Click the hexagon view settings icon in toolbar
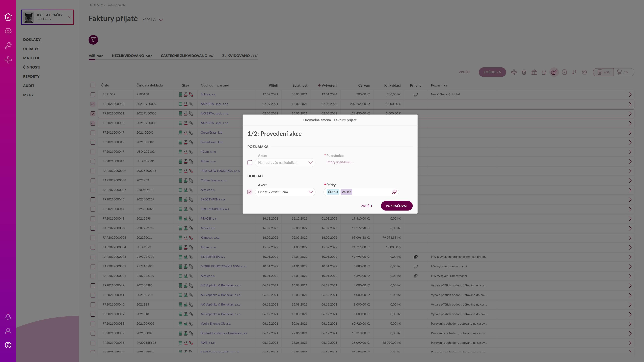The image size is (644, 362). pyautogui.click(x=584, y=72)
